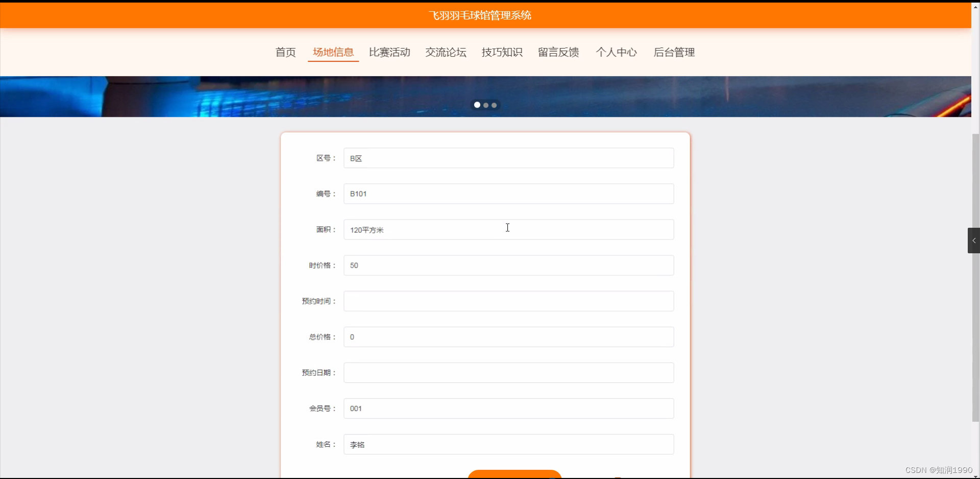Enter the 个人中心 personal center

[x=616, y=52]
